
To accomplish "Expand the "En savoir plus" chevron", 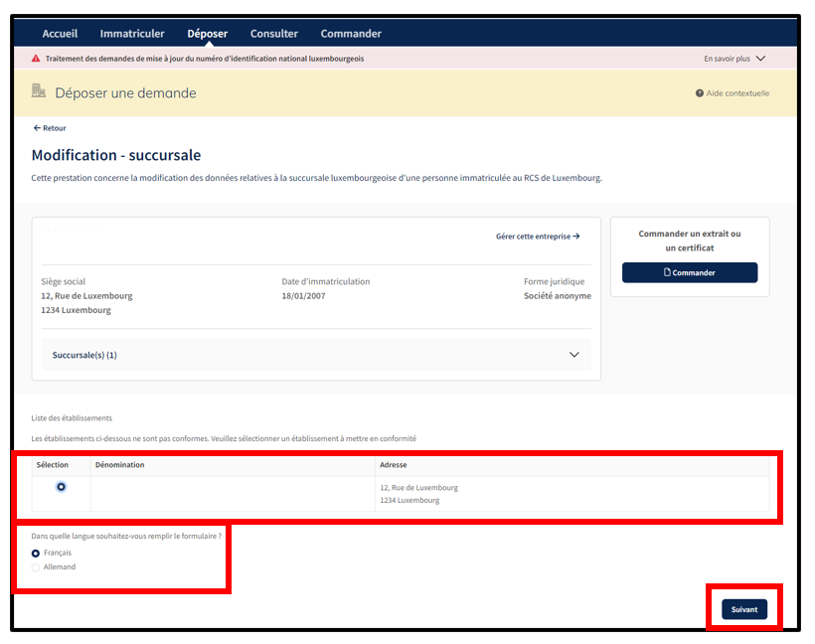I will coord(760,59).
